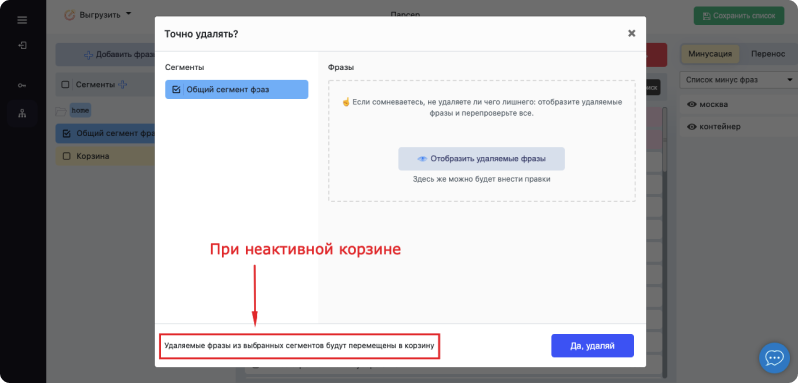798x383 pixels.
Task: Tick the Сегменты checkbox in background panel
Action: point(65,85)
